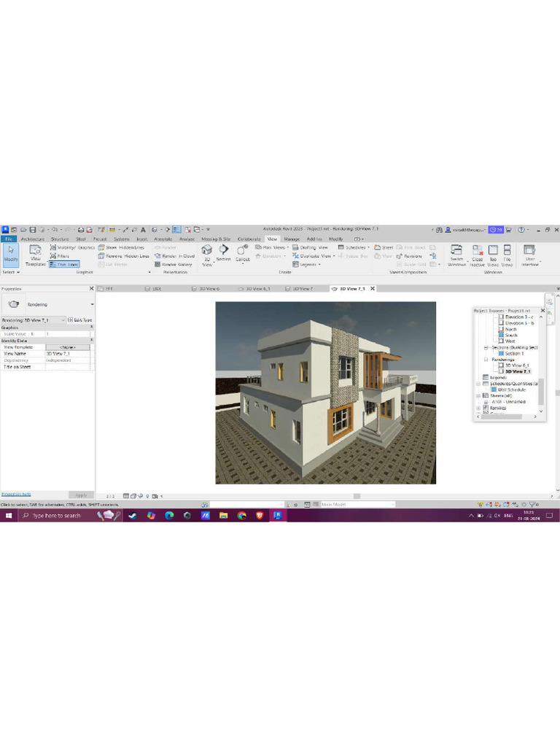Select 3D View 6_1 rendering
Viewport: 560px width, 747px height.
[517, 365]
